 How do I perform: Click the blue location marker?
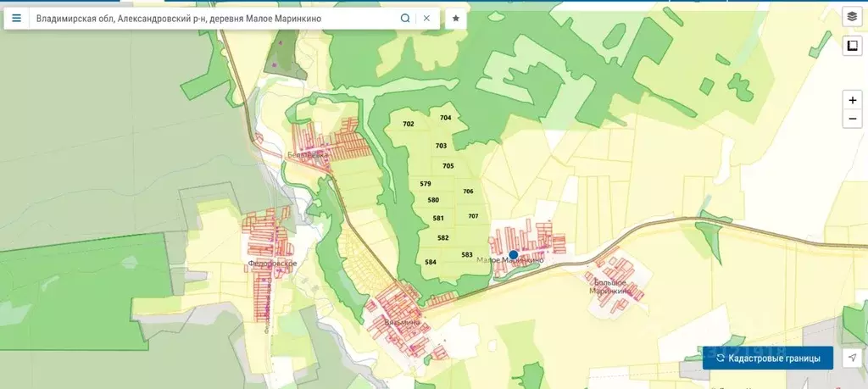(513, 254)
